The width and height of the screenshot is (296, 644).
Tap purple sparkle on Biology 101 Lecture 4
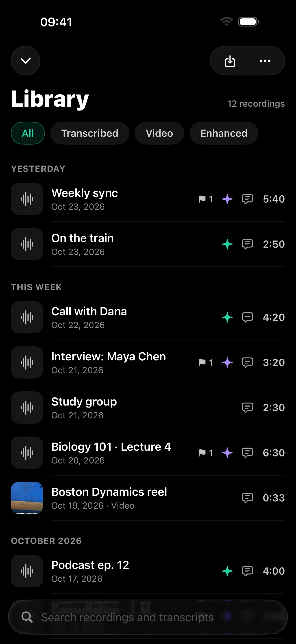pos(227,452)
